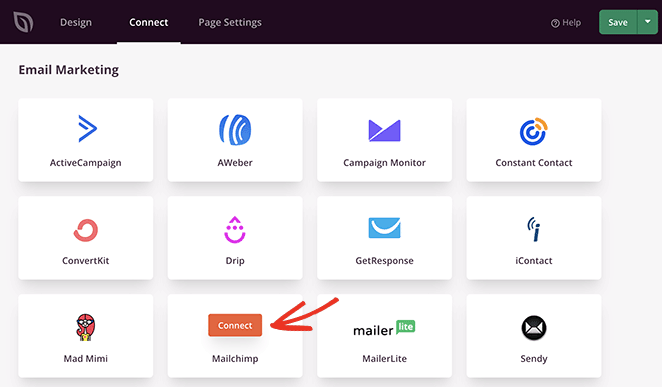Click the ActiveCampaign arrow logo
662x387 pixels.
[x=87, y=128]
